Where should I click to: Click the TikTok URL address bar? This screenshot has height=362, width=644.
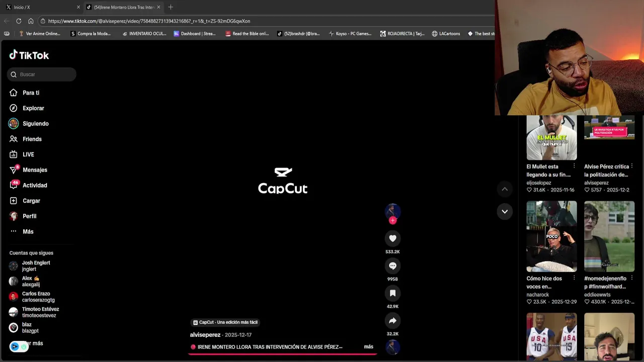coord(267,21)
